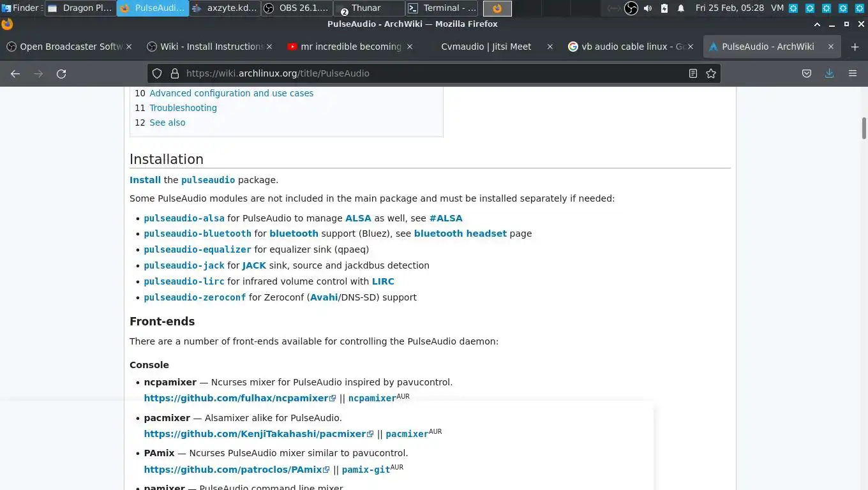Open the Pocket save icon
Screen dimensions: 868x490
coord(807,73)
